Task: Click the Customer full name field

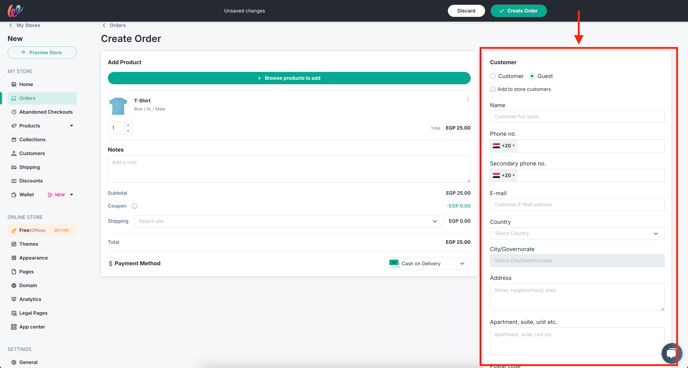Action: point(577,117)
